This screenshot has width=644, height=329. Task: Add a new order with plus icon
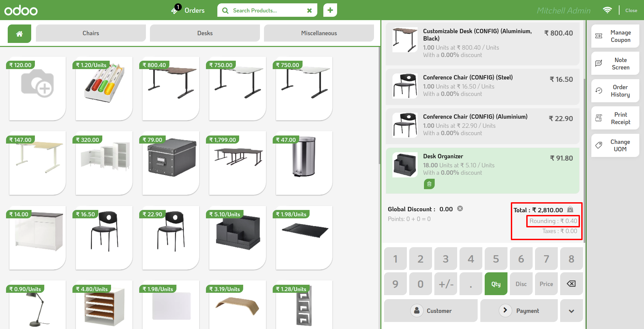pos(330,10)
